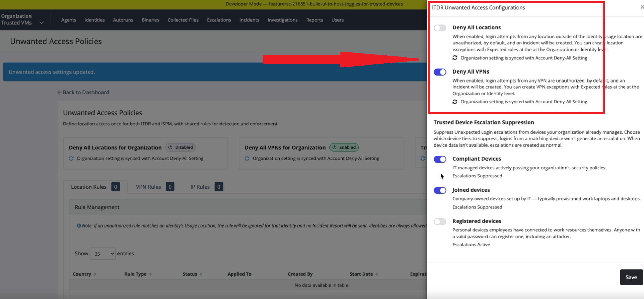Open the Escalations menu item

[219, 20]
